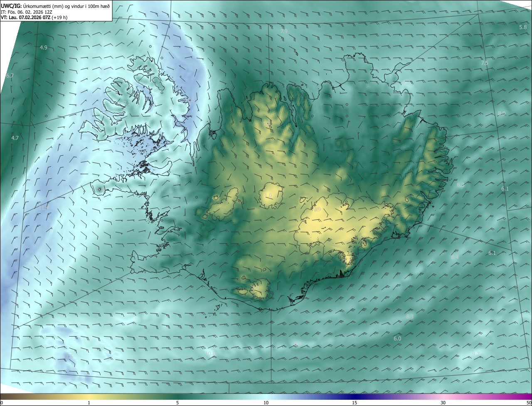
Task: Click the 4.9 value label on the map
Action: pos(44,48)
